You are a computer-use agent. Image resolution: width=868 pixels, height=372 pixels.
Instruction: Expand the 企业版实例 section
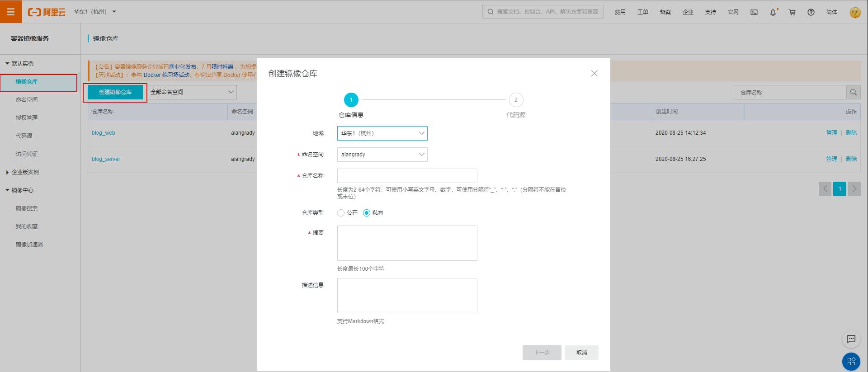(x=22, y=172)
